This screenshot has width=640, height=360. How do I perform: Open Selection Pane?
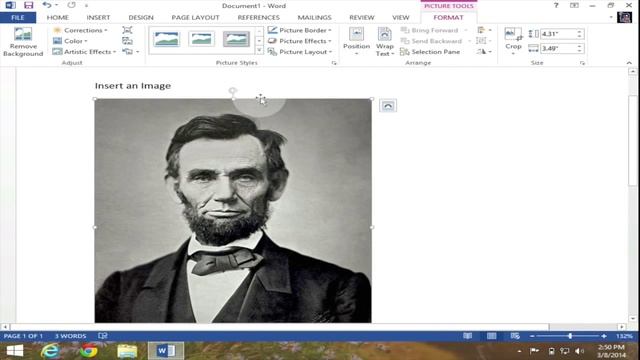[430, 52]
